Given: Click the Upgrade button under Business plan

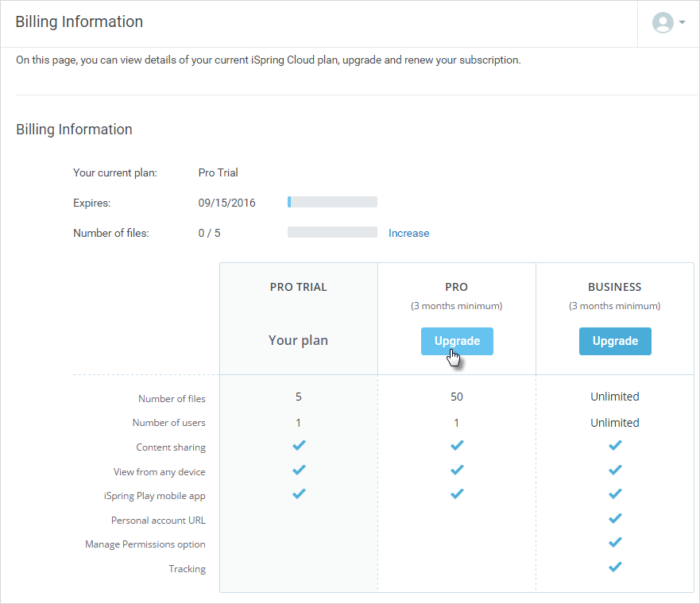Looking at the screenshot, I should [615, 340].
